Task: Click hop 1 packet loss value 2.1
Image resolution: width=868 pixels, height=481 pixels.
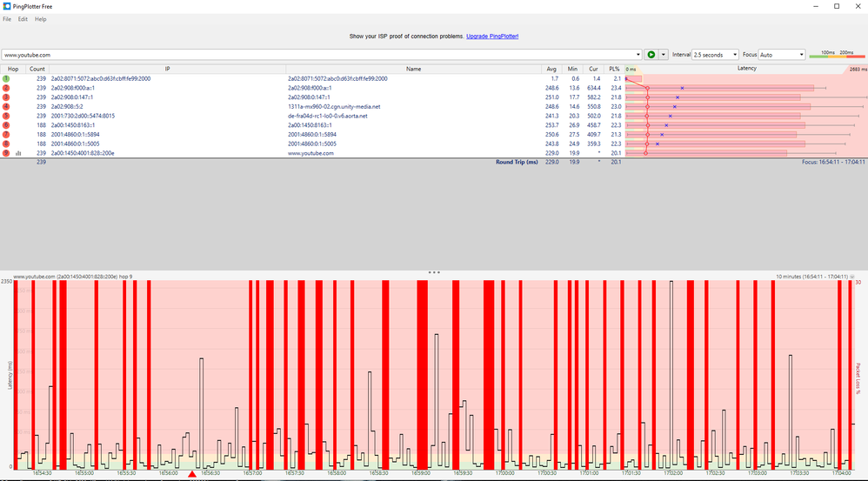Action: tap(617, 78)
